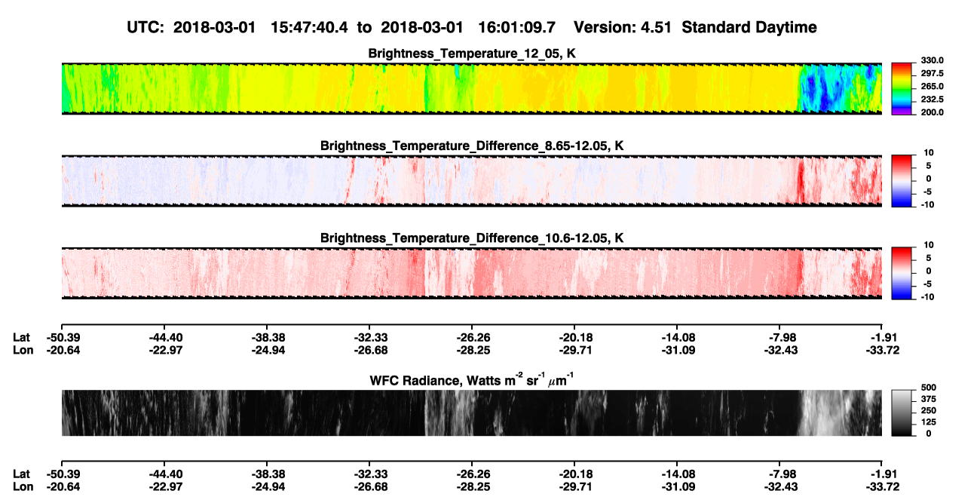The width and height of the screenshot is (980, 503).
Task: Click the red-blue colorbar beside the 8.65-12.05 panel
Action: 902,180
